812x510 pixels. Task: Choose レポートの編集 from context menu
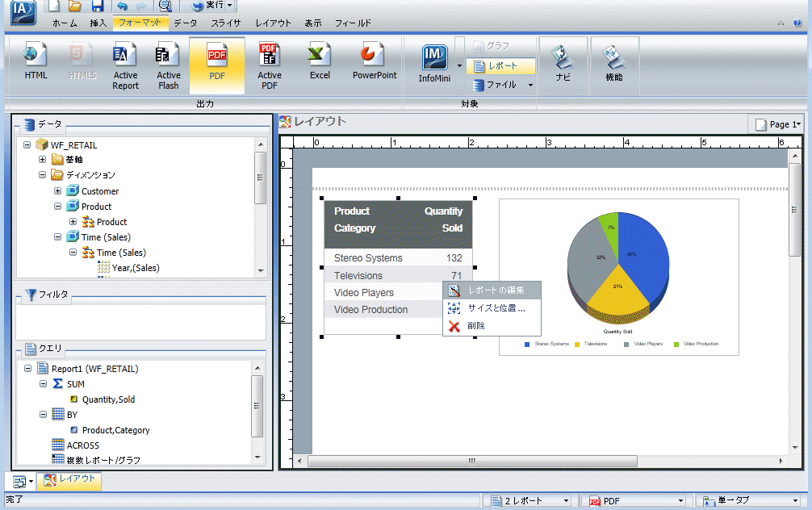492,291
